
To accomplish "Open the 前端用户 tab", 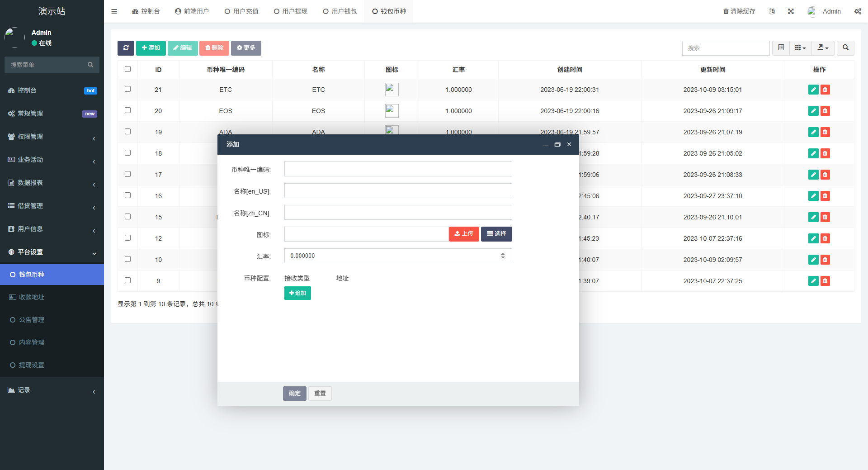I will tap(192, 11).
